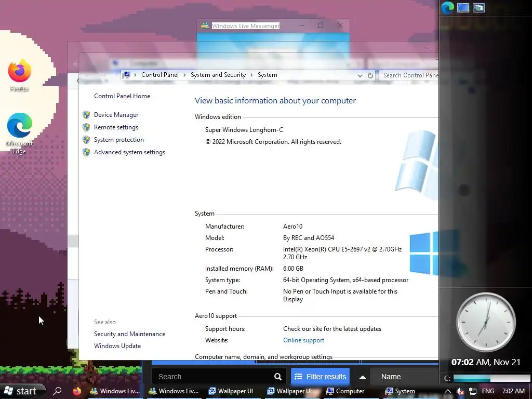
Task: Open Remote settings link
Action: click(116, 127)
